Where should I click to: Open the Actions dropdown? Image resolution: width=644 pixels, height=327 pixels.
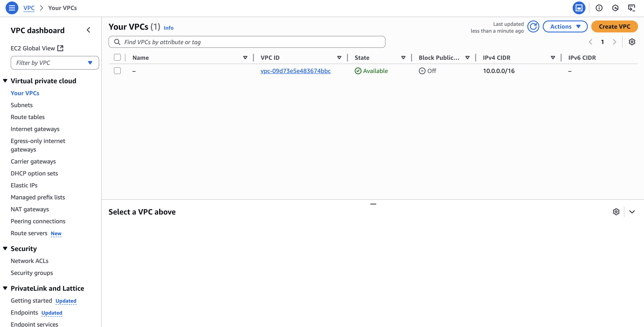point(565,27)
